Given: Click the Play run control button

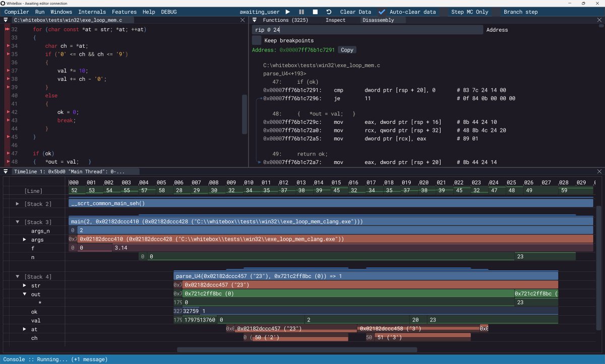Looking at the screenshot, I should [x=288, y=12].
